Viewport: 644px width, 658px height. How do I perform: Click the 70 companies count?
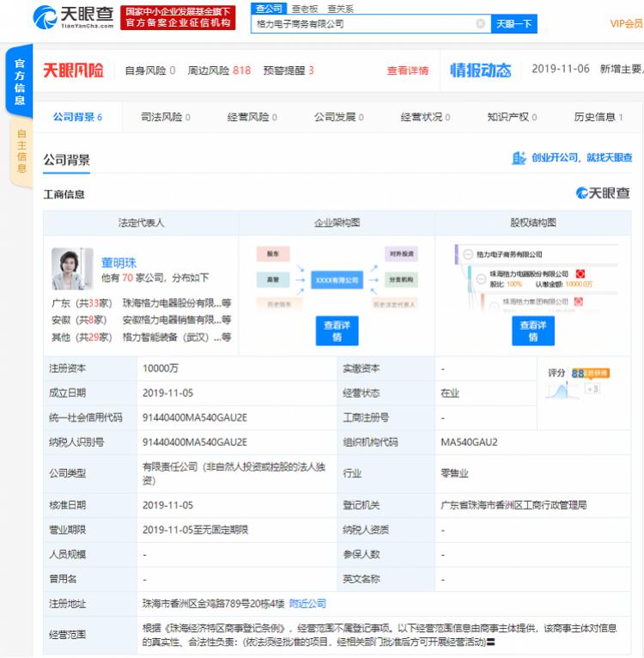[x=127, y=277]
